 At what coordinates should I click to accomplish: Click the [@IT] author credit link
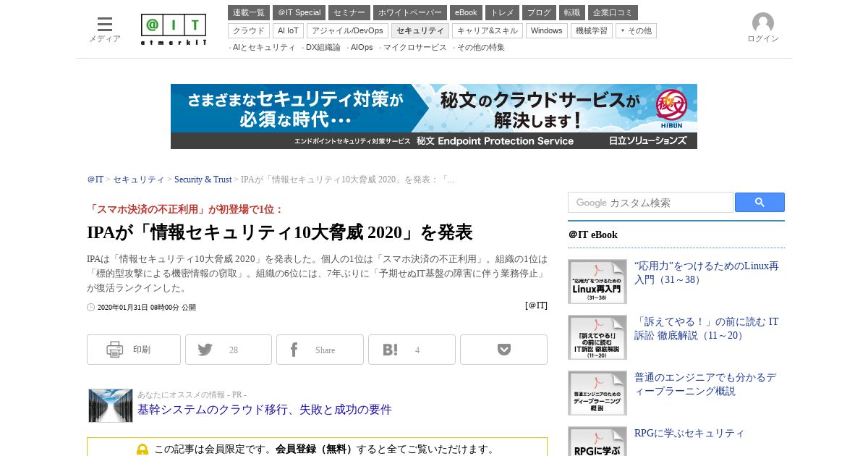536,305
